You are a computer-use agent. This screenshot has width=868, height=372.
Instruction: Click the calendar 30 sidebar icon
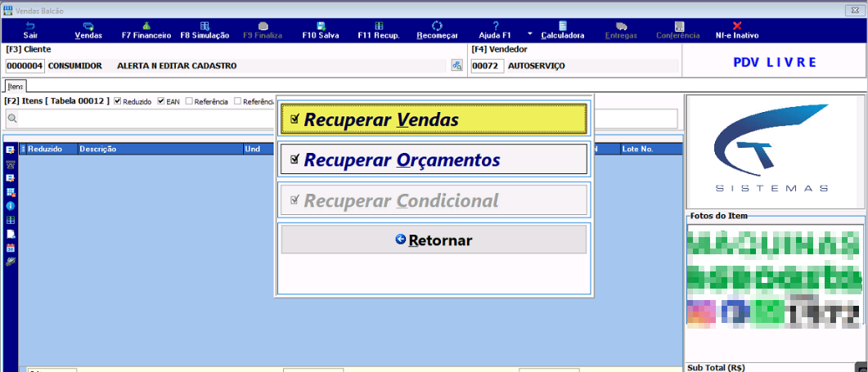tap(10, 248)
